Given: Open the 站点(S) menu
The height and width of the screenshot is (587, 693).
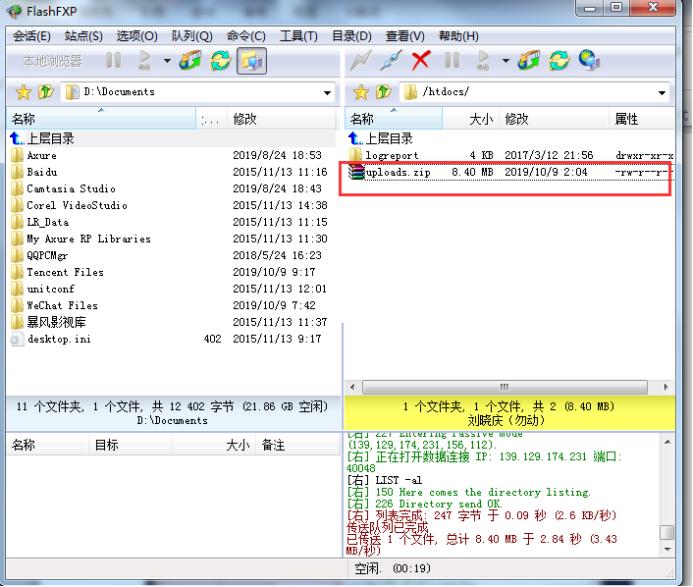Looking at the screenshot, I should point(84,36).
